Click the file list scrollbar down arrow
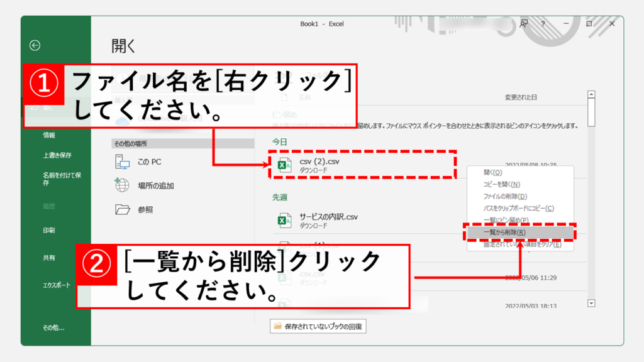The width and height of the screenshot is (644, 362). (x=591, y=304)
